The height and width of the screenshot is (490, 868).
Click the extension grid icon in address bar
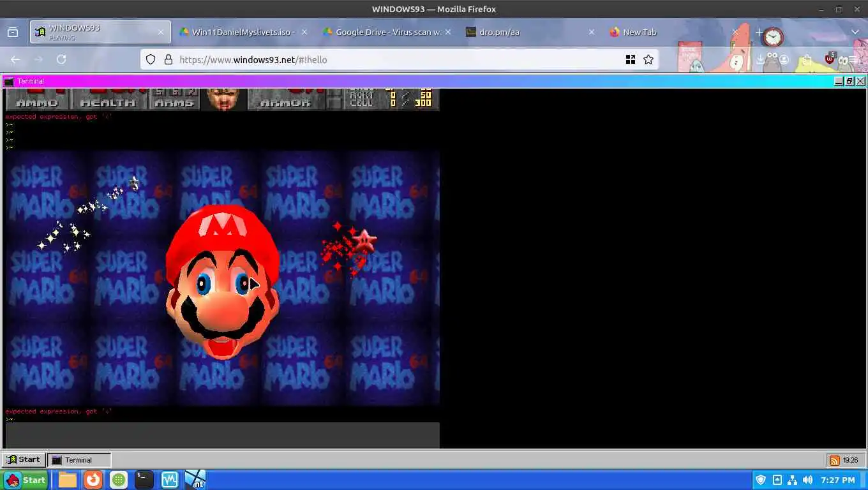pos(631,59)
